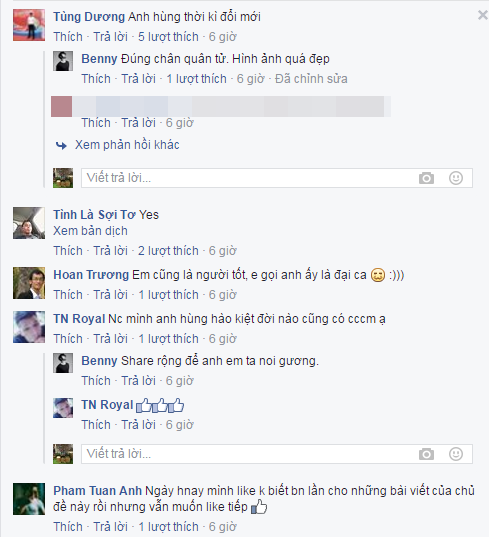Reply to TN Royal's main comment
Viewport: 489px width, 537px height.
click(111, 339)
